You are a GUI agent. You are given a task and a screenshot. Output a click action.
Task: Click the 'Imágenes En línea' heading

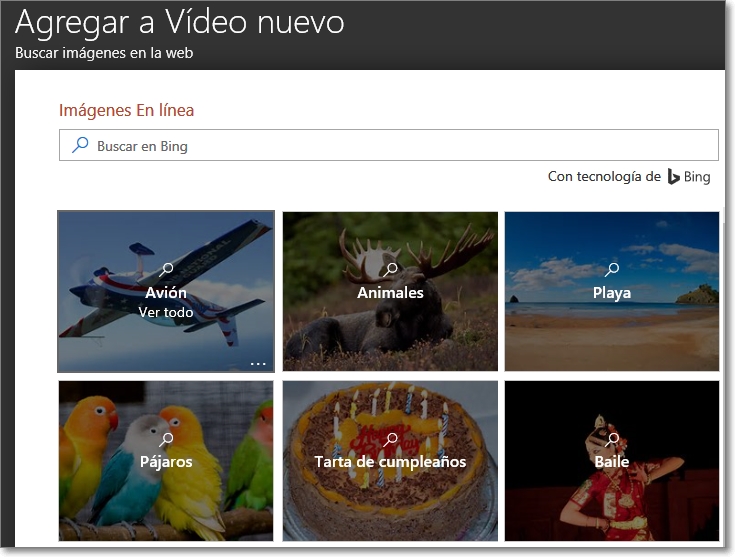tap(126, 110)
